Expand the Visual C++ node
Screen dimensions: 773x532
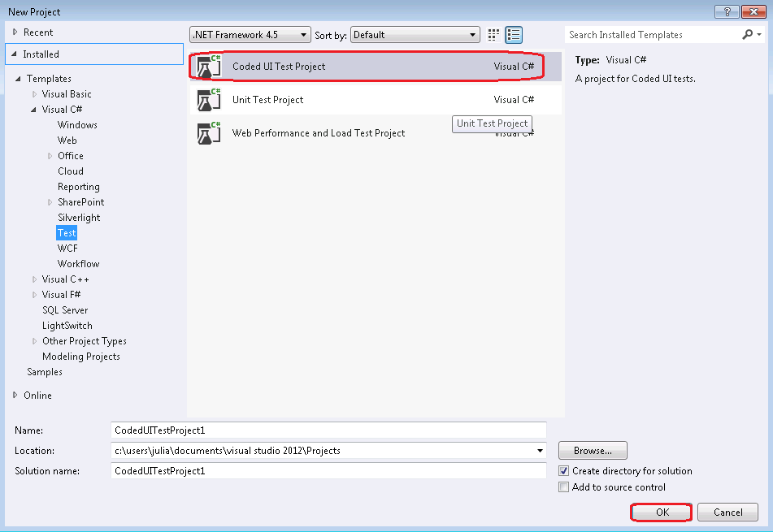[34, 279]
